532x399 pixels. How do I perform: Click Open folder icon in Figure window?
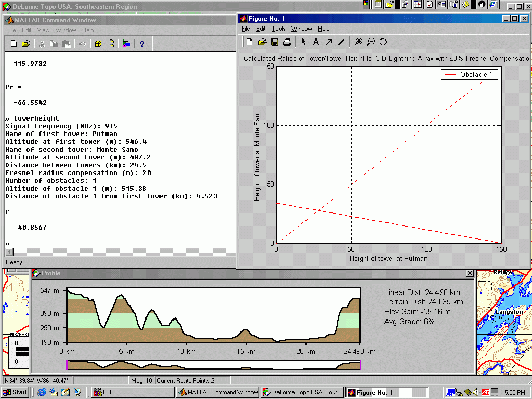pyautogui.click(x=262, y=42)
